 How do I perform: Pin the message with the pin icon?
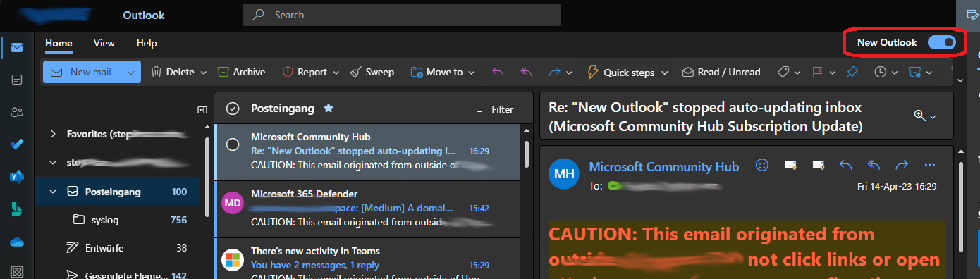click(852, 72)
